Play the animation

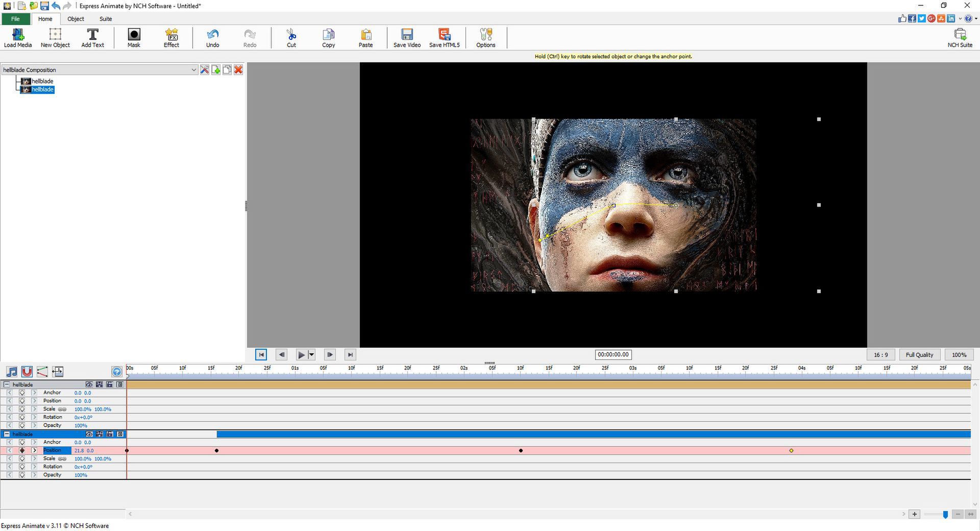[x=301, y=354]
